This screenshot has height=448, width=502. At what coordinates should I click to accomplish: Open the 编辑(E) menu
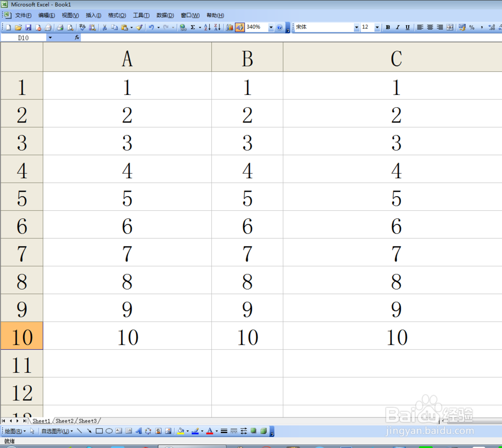pos(47,16)
